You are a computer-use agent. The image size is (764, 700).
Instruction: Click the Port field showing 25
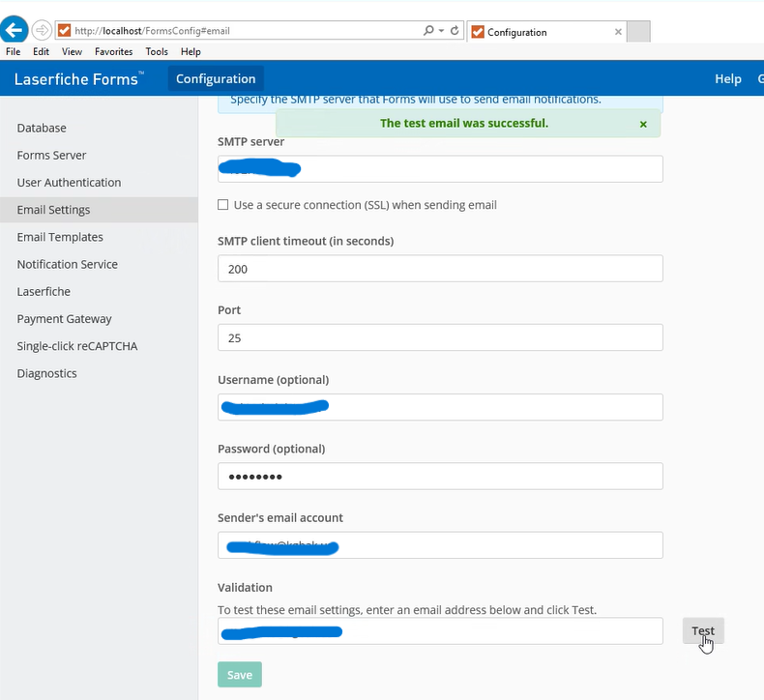[x=440, y=337]
